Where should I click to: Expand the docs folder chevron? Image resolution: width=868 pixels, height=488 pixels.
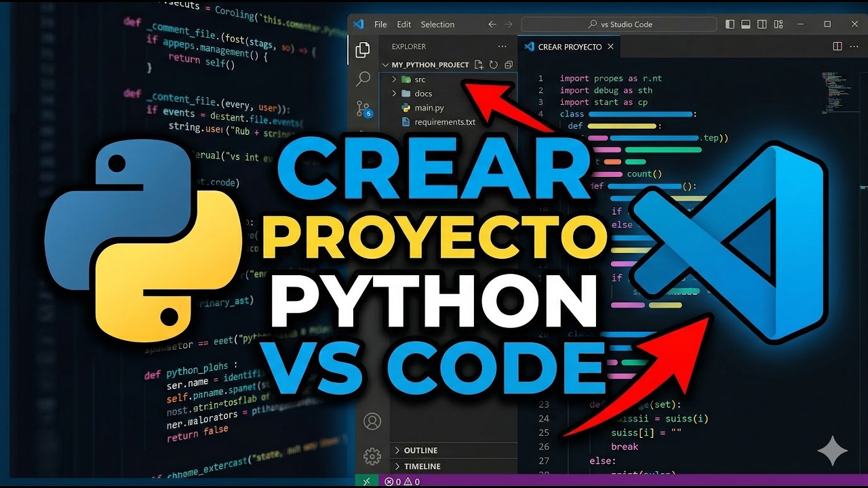[x=394, y=94]
